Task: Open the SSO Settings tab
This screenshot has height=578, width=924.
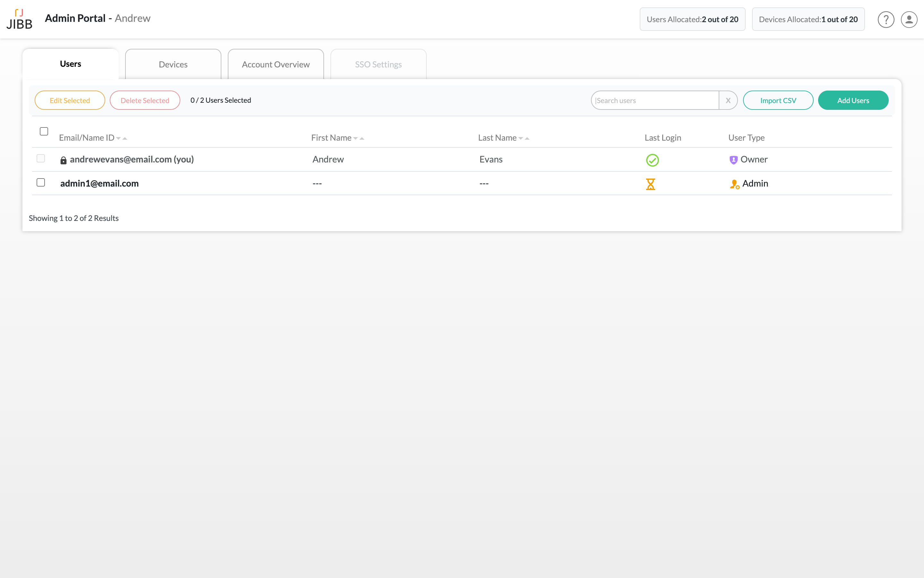Action: coord(378,64)
